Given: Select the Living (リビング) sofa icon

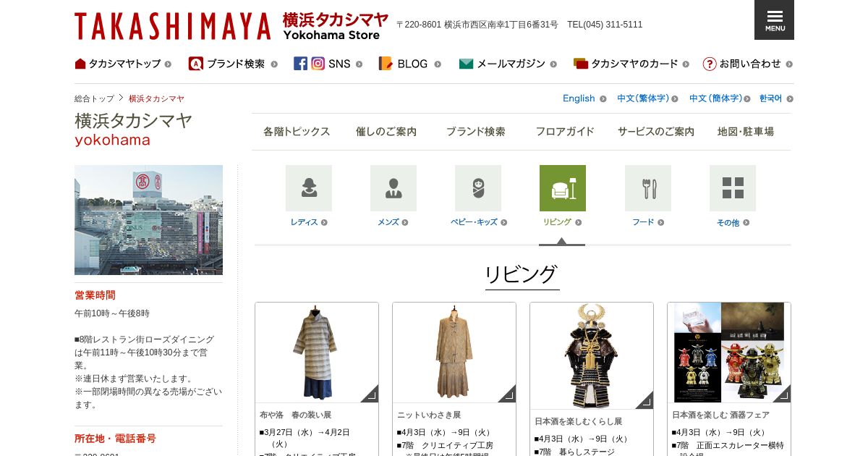Looking at the screenshot, I should coord(563,188).
